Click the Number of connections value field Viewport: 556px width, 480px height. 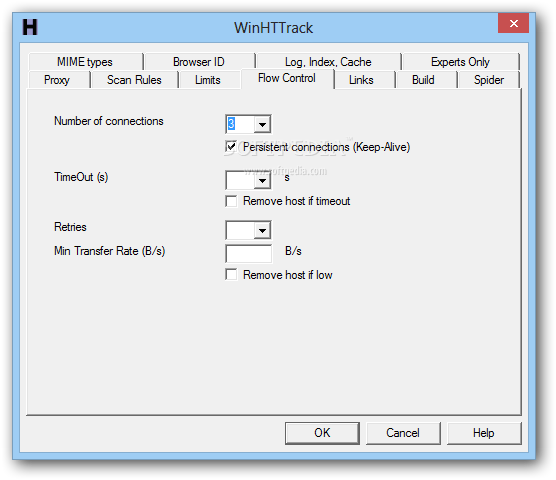pos(240,124)
